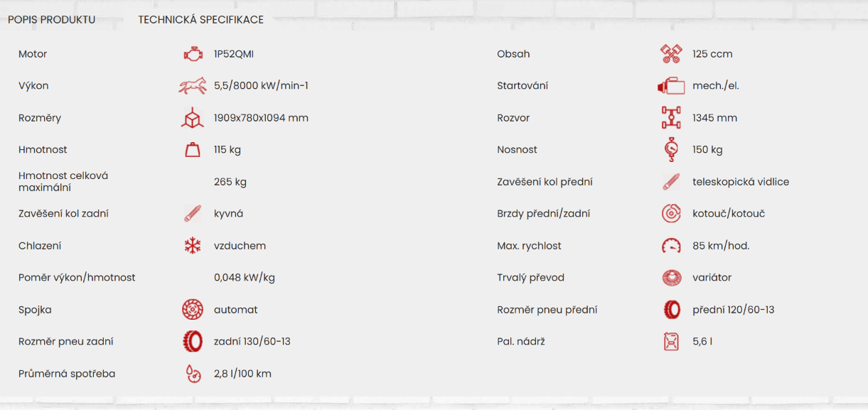Image resolution: width=868 pixels, height=410 pixels.
Task: Click the running horse icon for Výkon
Action: [192, 86]
